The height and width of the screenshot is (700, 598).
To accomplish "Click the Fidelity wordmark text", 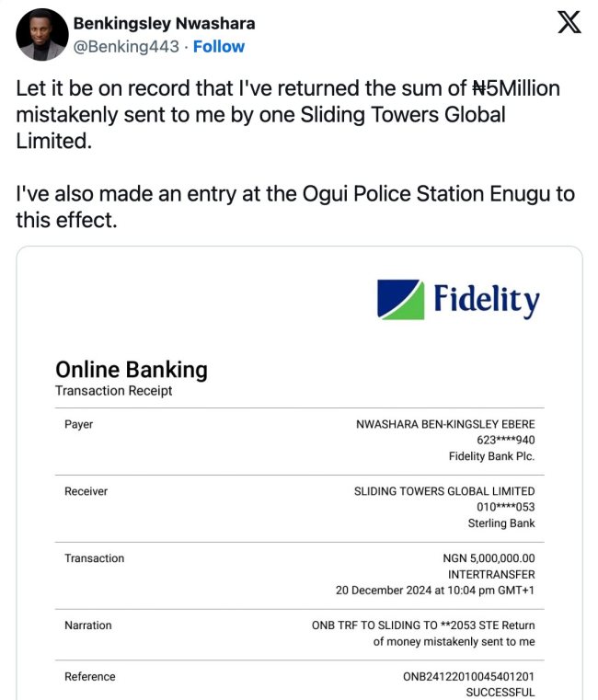I will coord(486,300).
